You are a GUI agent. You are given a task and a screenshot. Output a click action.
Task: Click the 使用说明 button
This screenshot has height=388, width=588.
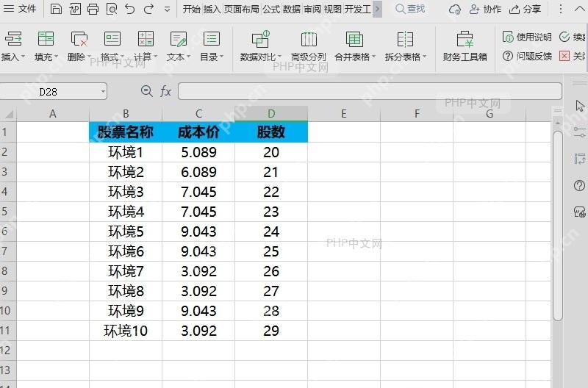point(527,37)
